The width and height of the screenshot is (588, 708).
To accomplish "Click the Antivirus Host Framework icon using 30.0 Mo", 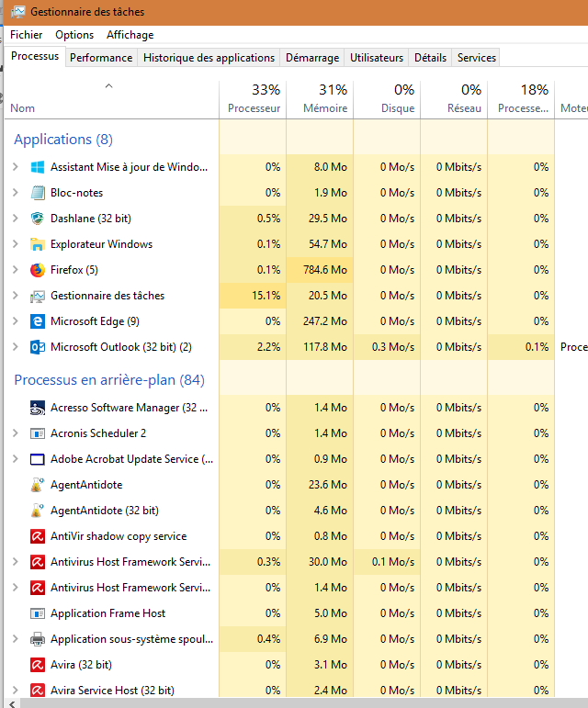I will [38, 562].
